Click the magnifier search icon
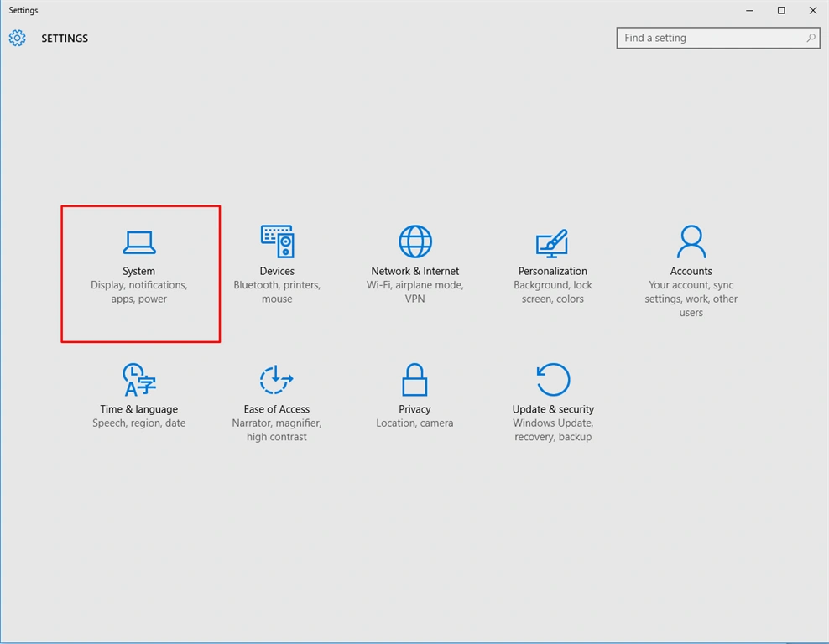This screenshot has height=644, width=829. pyautogui.click(x=811, y=38)
